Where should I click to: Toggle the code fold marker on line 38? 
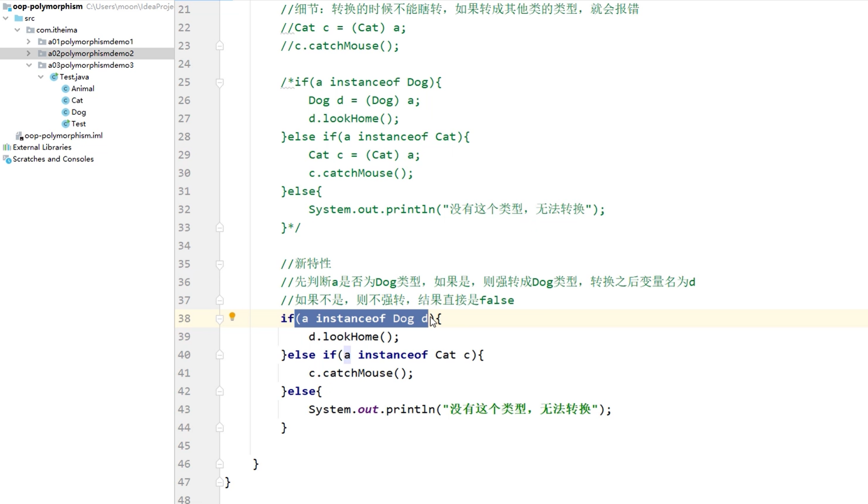coord(219,319)
